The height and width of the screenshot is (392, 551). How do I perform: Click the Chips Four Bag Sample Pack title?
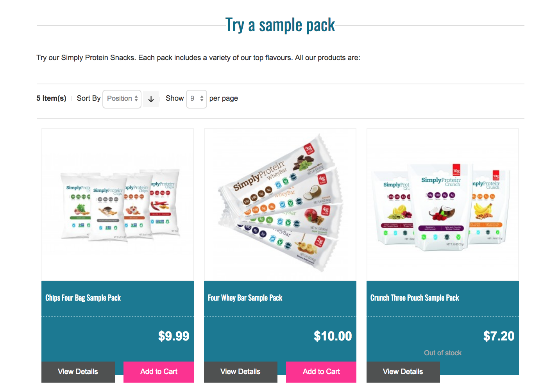click(83, 298)
